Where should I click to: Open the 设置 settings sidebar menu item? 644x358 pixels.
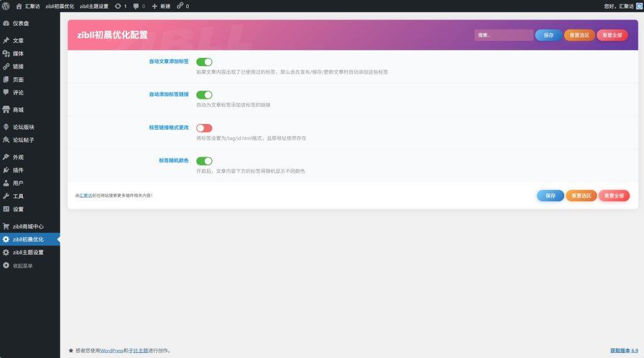tap(18, 209)
